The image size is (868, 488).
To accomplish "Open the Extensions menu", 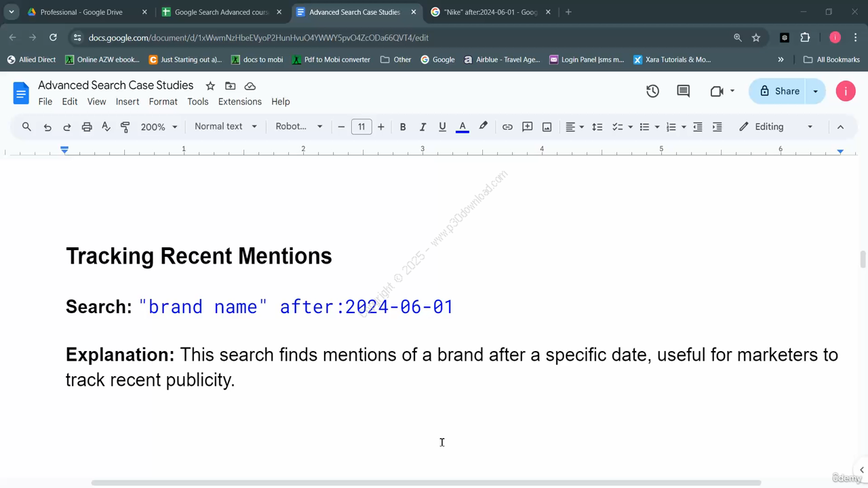I will [x=240, y=102].
